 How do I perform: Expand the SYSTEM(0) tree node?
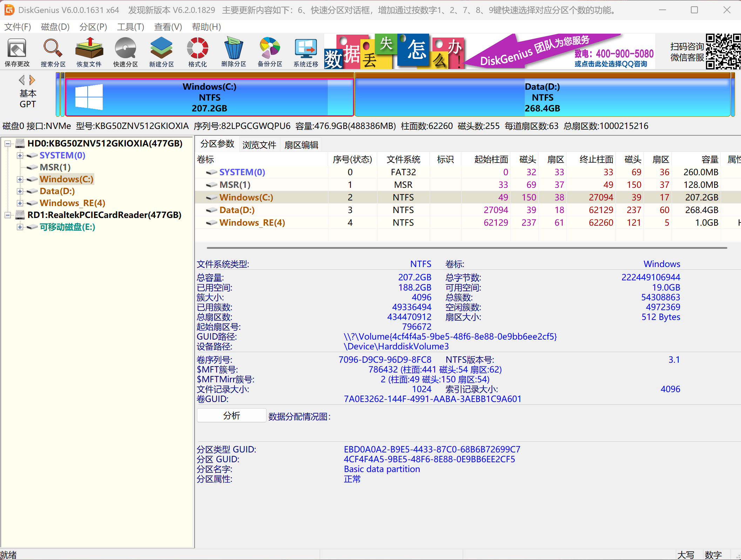click(x=20, y=156)
